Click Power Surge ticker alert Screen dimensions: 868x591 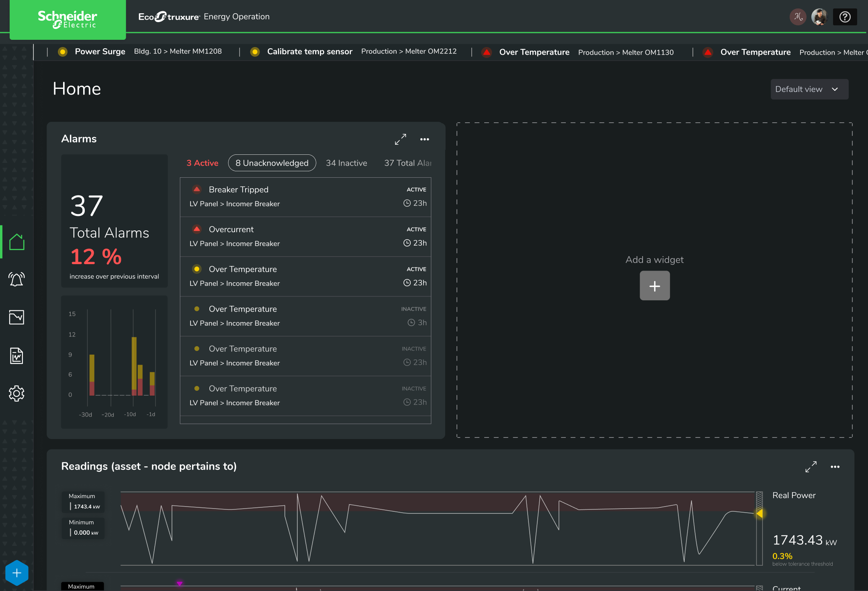point(141,52)
